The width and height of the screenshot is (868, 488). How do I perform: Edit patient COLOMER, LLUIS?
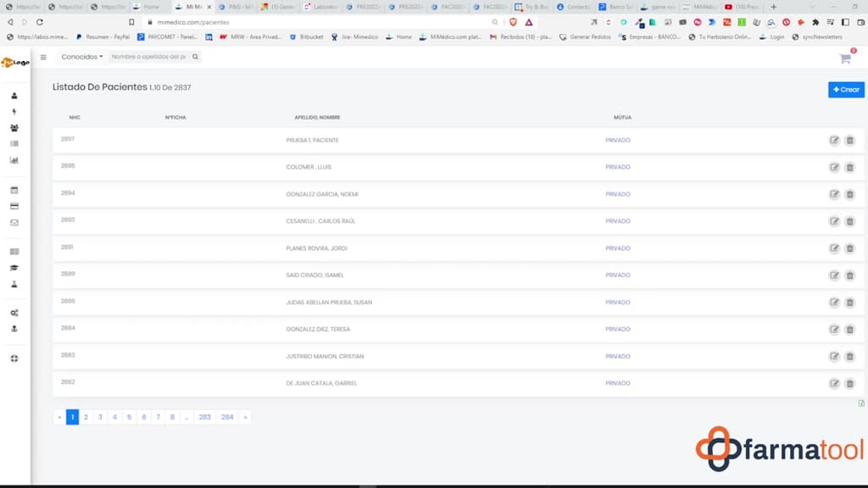(834, 167)
